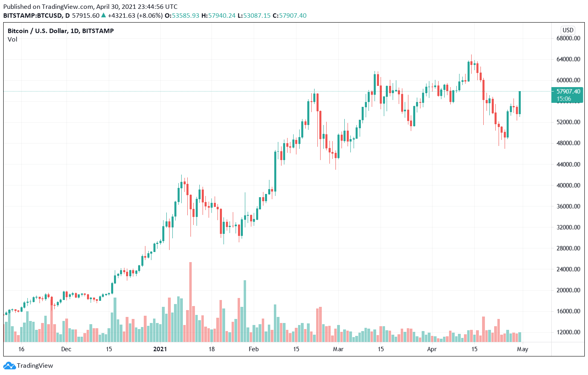Click the 64000.00 price axis label
588x375 pixels.
568,59
